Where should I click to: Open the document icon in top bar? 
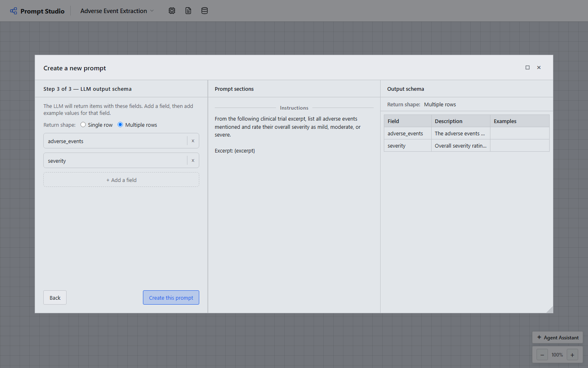(x=188, y=11)
